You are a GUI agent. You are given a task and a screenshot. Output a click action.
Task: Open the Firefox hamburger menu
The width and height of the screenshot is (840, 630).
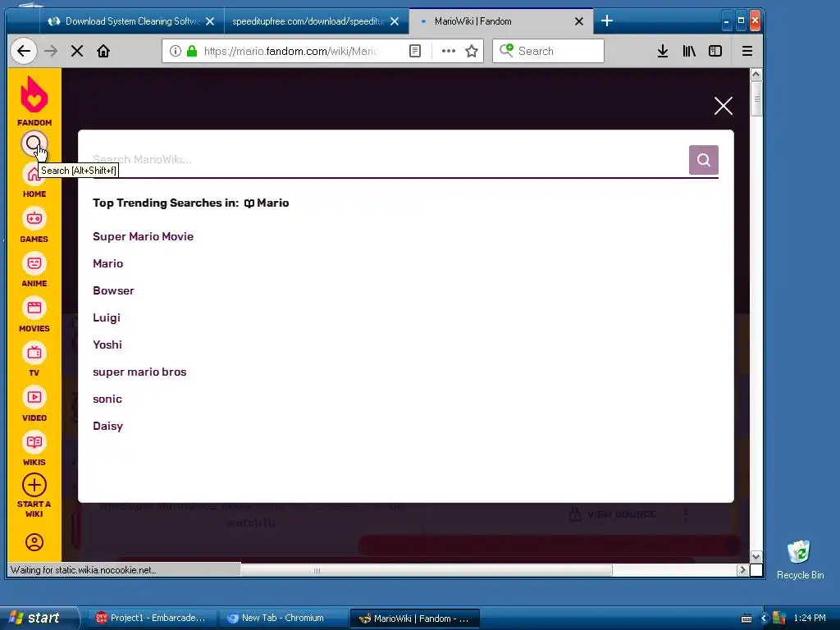(747, 51)
